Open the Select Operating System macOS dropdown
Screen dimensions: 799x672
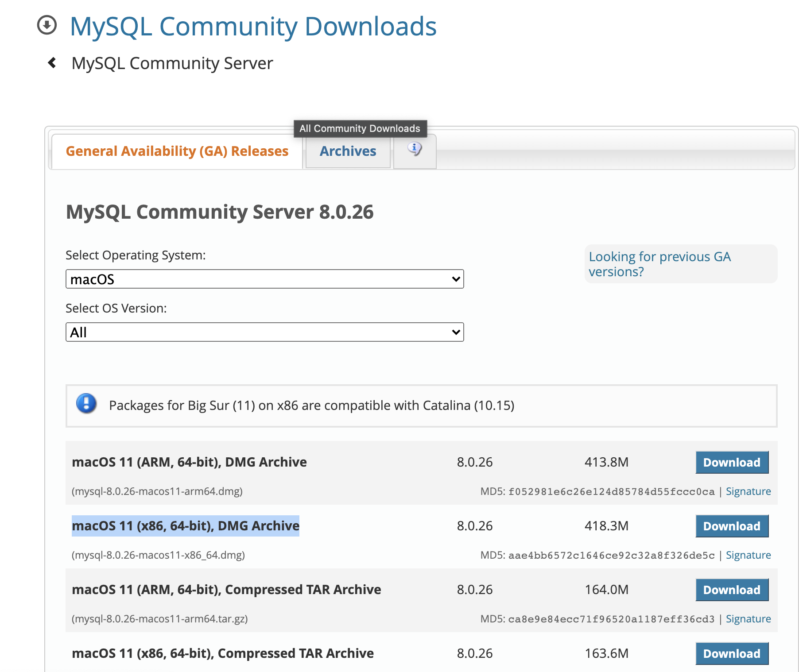pos(264,279)
